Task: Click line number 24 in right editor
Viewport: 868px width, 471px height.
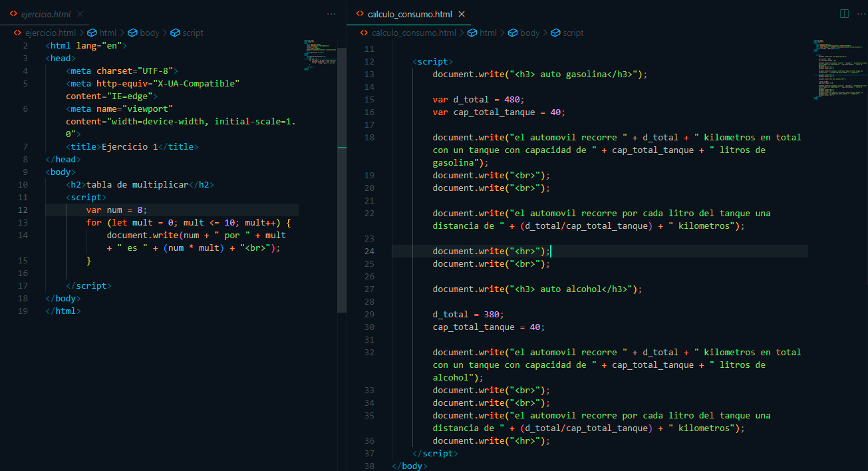Action: [x=369, y=251]
